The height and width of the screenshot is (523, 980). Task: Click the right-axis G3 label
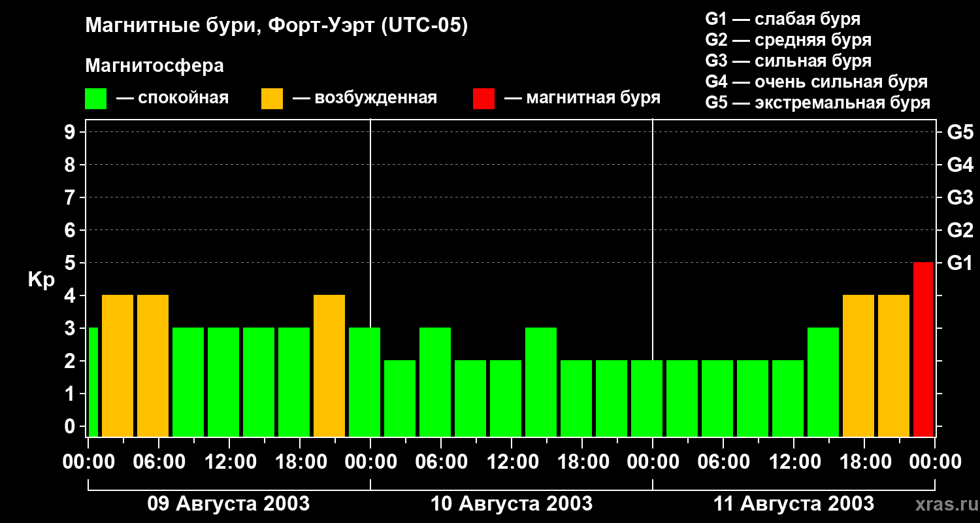960,197
